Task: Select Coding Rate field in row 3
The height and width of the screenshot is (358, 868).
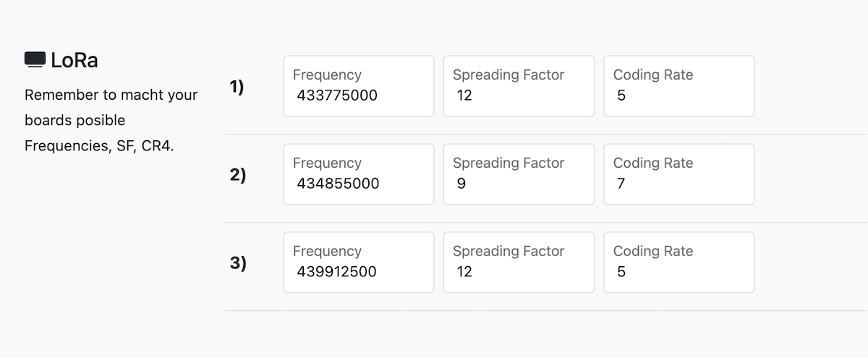Action: pos(678,271)
